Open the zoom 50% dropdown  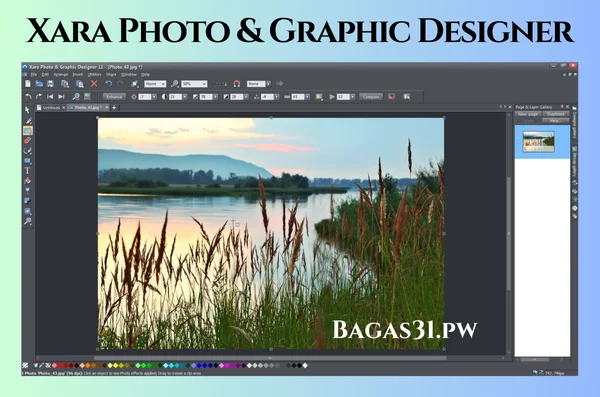(x=204, y=83)
